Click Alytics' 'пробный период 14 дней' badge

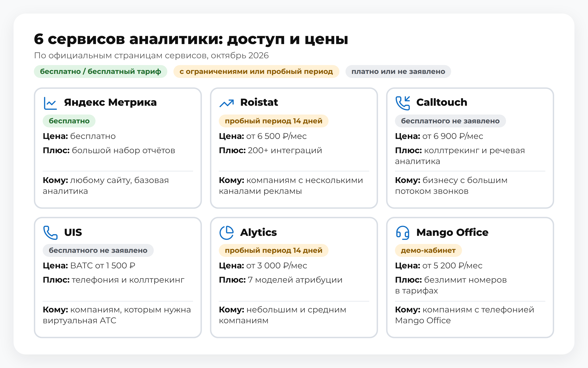274,250
